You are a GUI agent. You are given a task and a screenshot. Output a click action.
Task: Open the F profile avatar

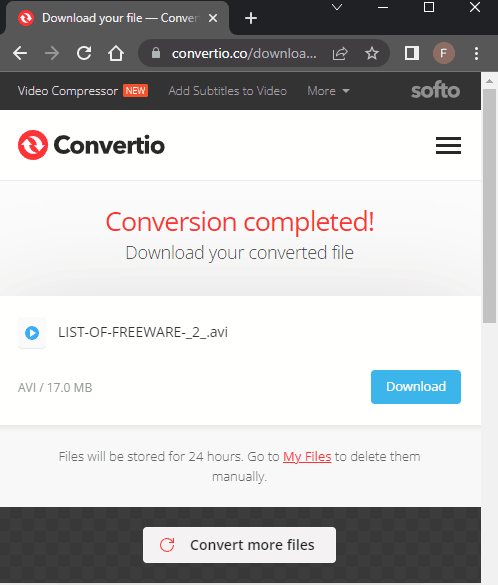(444, 53)
